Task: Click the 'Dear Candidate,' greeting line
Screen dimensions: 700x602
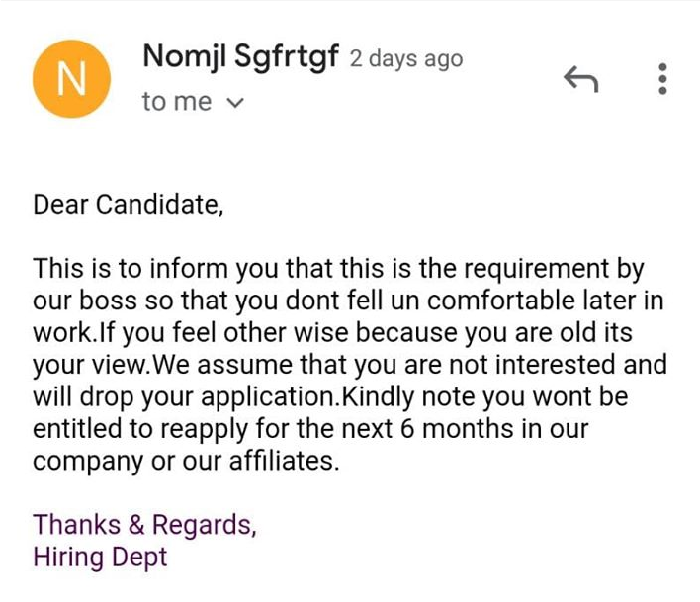Action: pos(129,205)
